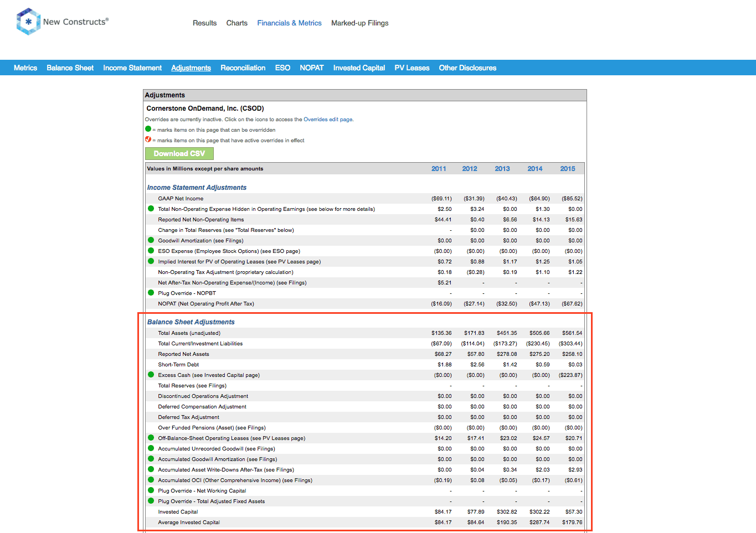Open Marked-up Filings navigation item
The width and height of the screenshot is (756, 533).
tap(360, 23)
